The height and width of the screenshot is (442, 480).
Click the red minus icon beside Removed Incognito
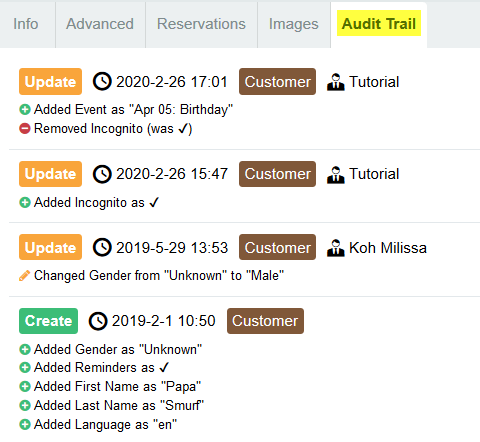25,128
